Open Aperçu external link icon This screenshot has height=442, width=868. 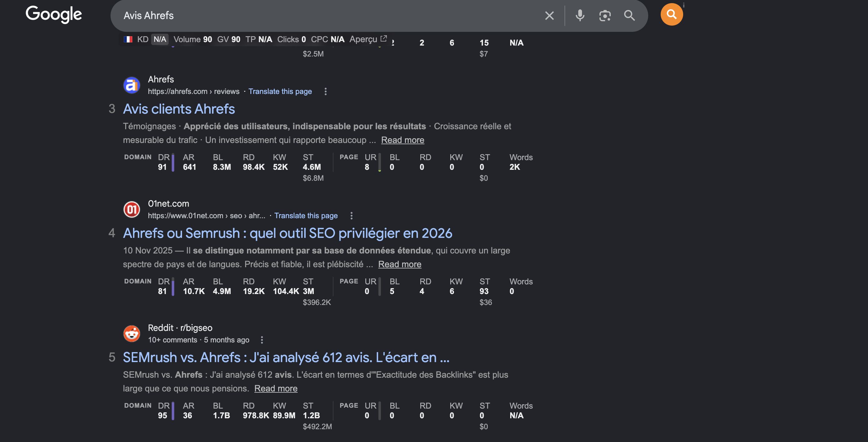coord(383,39)
